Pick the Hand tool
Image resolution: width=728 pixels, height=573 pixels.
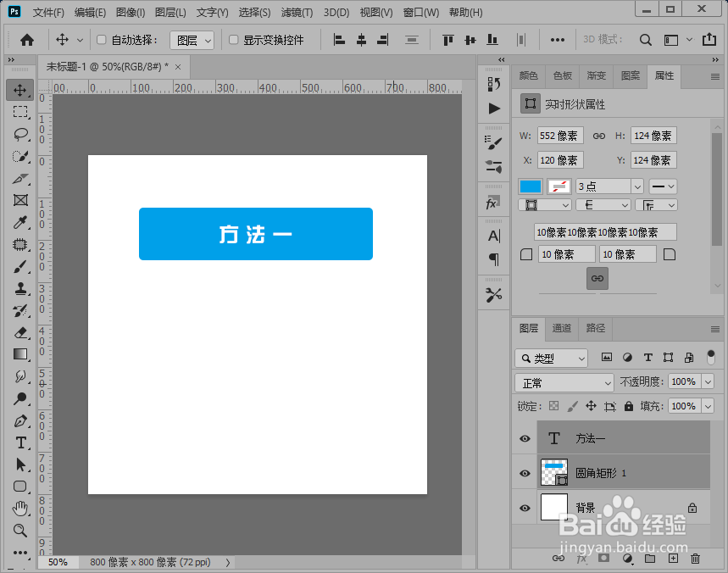[19, 507]
